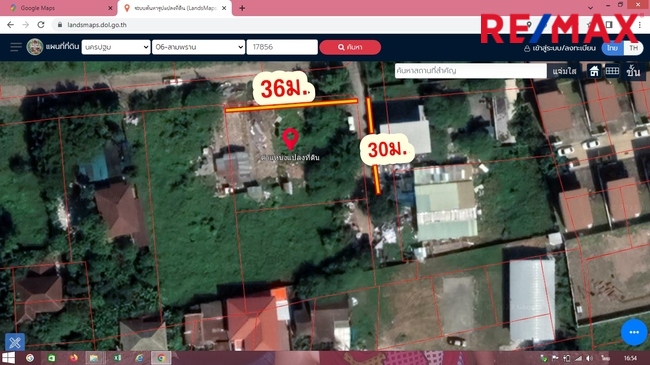Click the parcel number field containing 17856
Viewport: 650px width, 365px height.
coord(282,47)
